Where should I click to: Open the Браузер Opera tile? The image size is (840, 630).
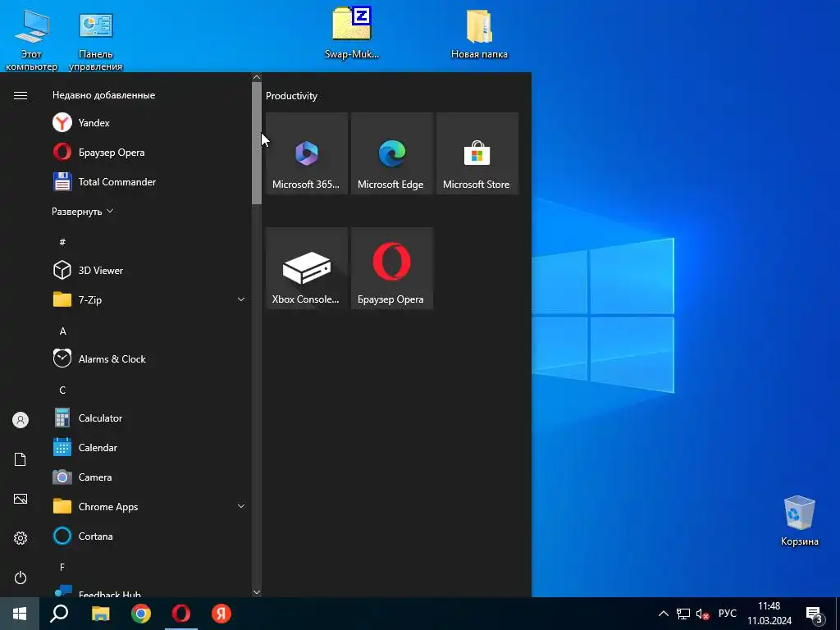click(391, 268)
